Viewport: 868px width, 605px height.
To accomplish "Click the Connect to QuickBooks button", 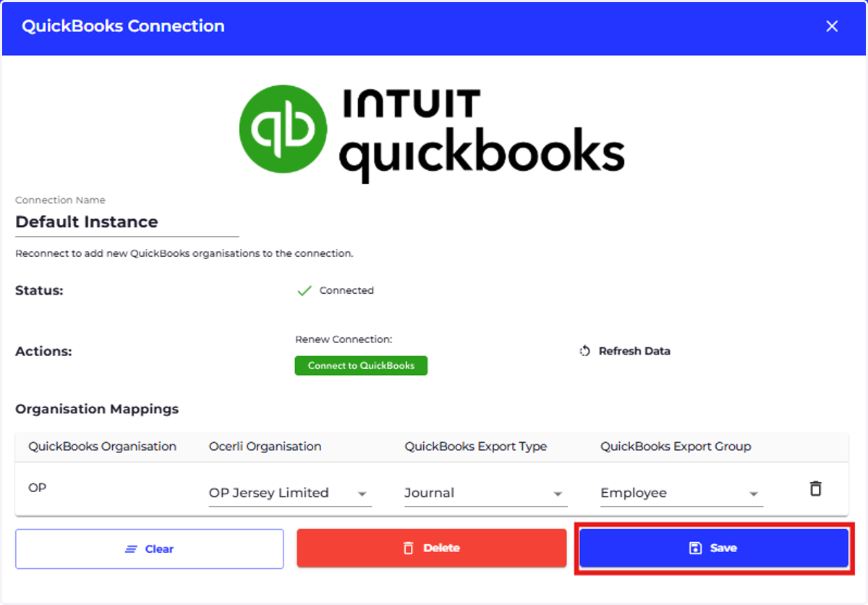I will (361, 365).
